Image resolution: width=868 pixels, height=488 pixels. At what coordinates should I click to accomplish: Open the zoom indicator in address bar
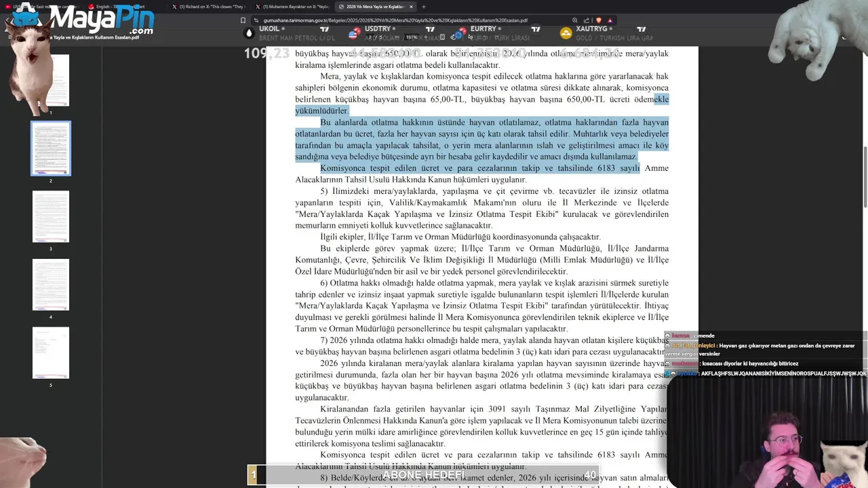(x=576, y=20)
